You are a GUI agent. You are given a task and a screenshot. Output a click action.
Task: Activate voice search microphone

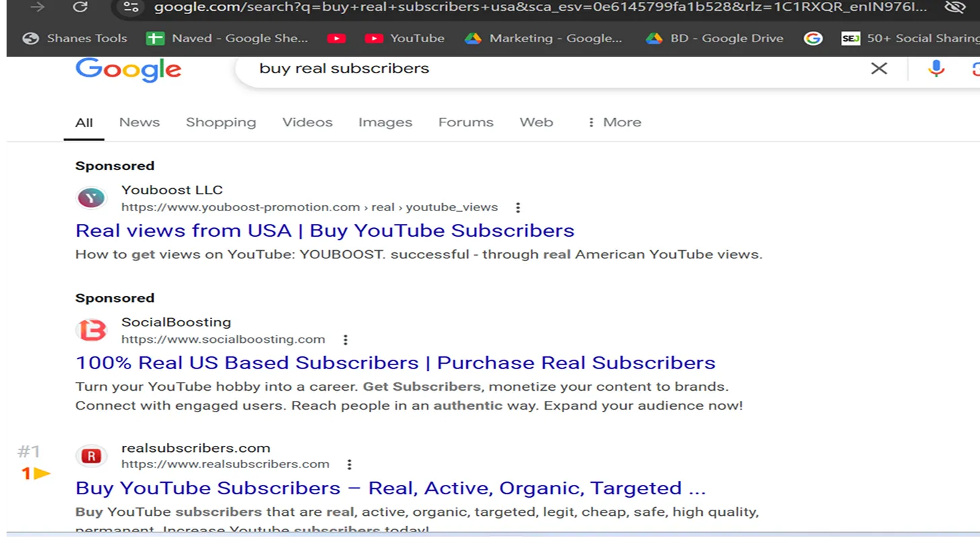click(936, 69)
